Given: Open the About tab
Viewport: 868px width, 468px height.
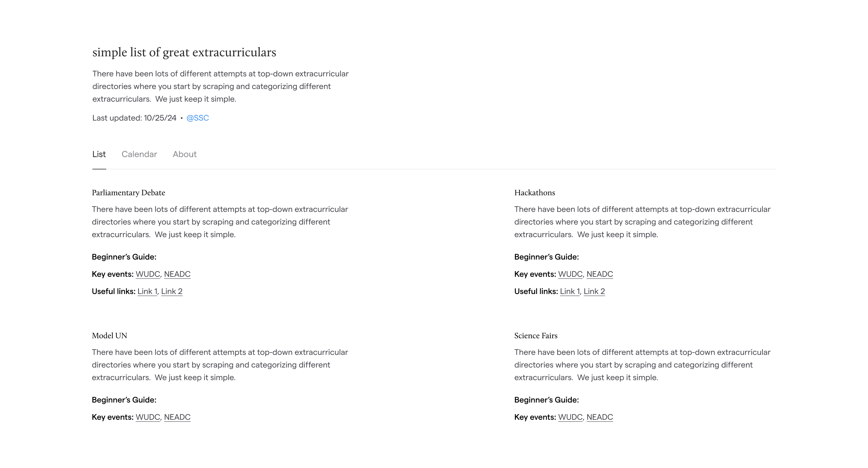Looking at the screenshot, I should (185, 154).
